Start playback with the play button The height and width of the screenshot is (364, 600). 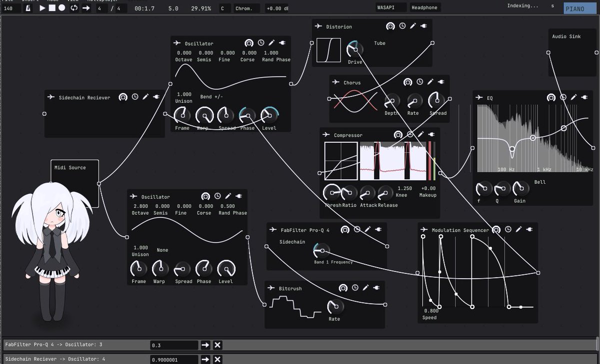pyautogui.click(x=42, y=7)
